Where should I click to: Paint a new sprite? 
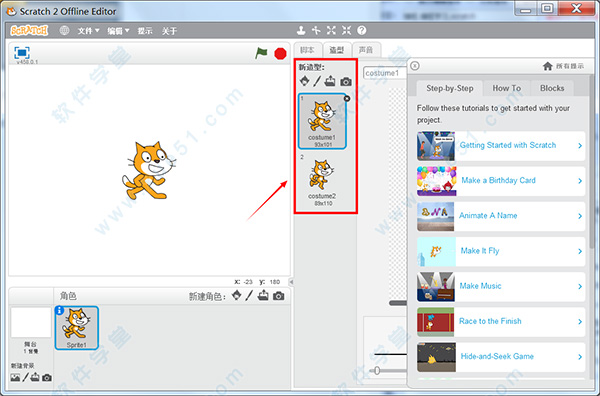click(x=249, y=295)
